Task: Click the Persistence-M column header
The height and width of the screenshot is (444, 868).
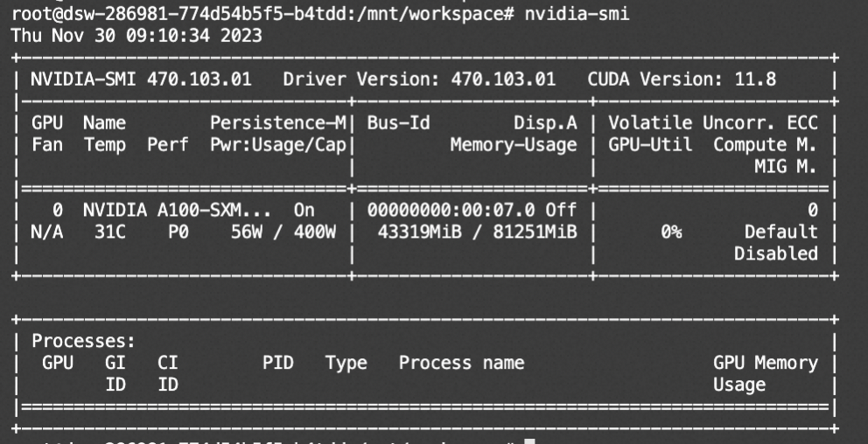Action: pyautogui.click(x=279, y=123)
